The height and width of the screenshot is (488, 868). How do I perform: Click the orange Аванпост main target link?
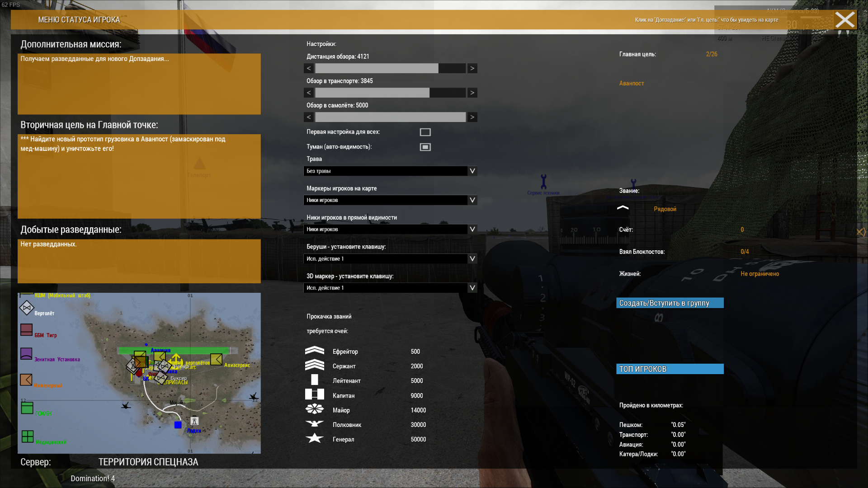(x=631, y=83)
